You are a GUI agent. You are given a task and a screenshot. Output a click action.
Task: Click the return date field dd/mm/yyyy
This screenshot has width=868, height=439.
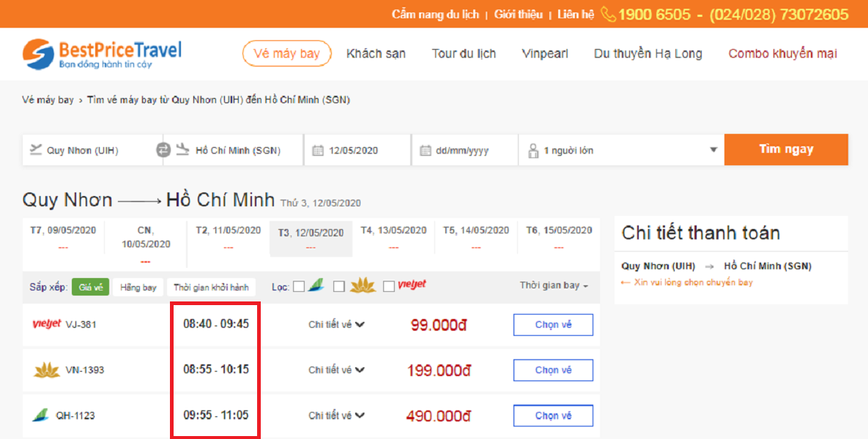pyautogui.click(x=465, y=150)
